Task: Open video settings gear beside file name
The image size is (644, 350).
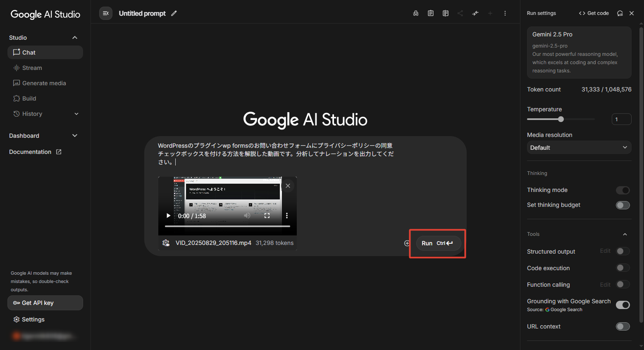Action: 166,243
